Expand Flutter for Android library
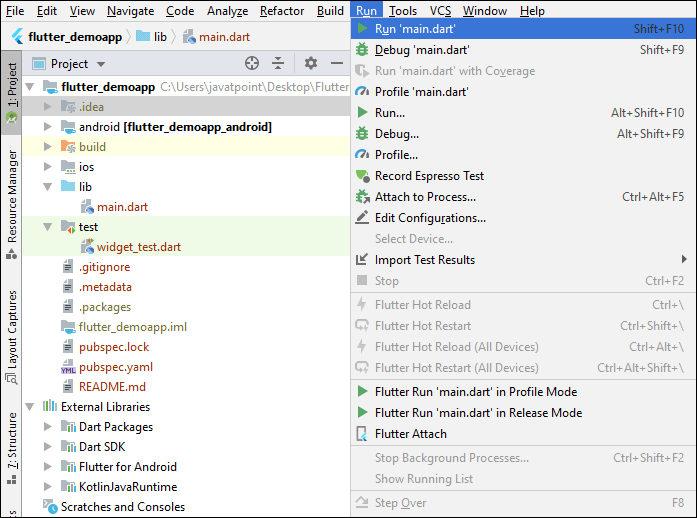697x518 pixels. point(48,466)
